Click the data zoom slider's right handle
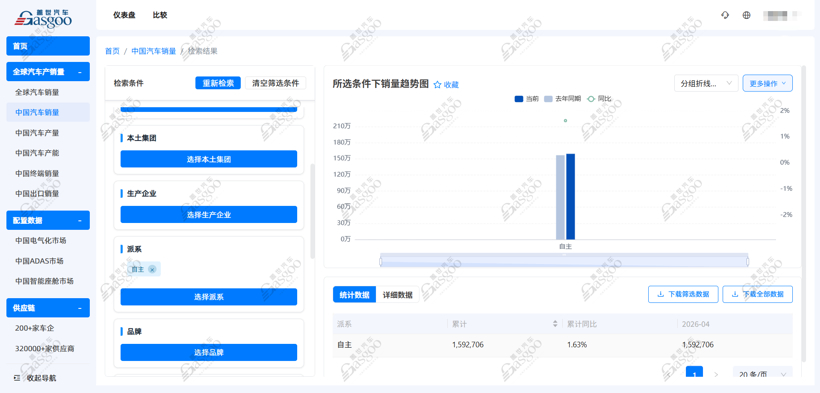820x393 pixels. [747, 261]
